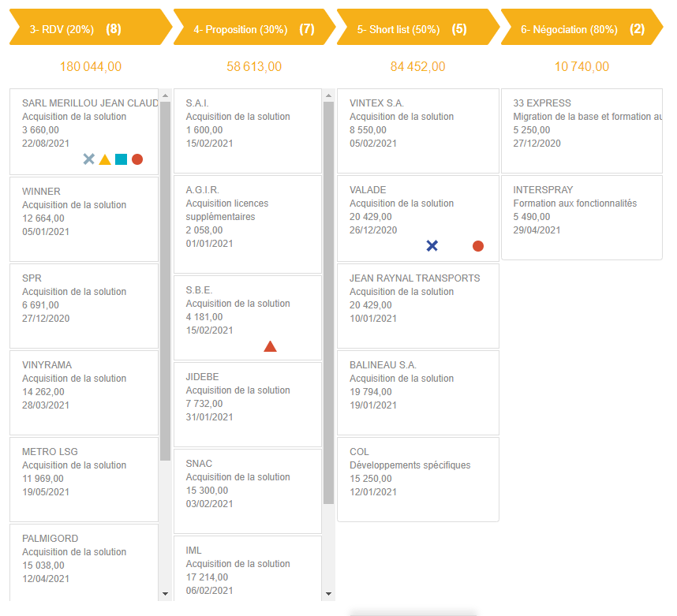Click the red circle indicator on SARL MERILLOU card

coord(137,159)
